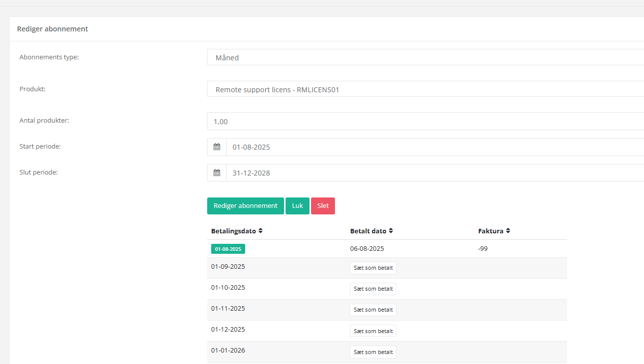This screenshot has height=364, width=644.
Task: Open the Abonnements type dropdown
Action: (x=425, y=57)
